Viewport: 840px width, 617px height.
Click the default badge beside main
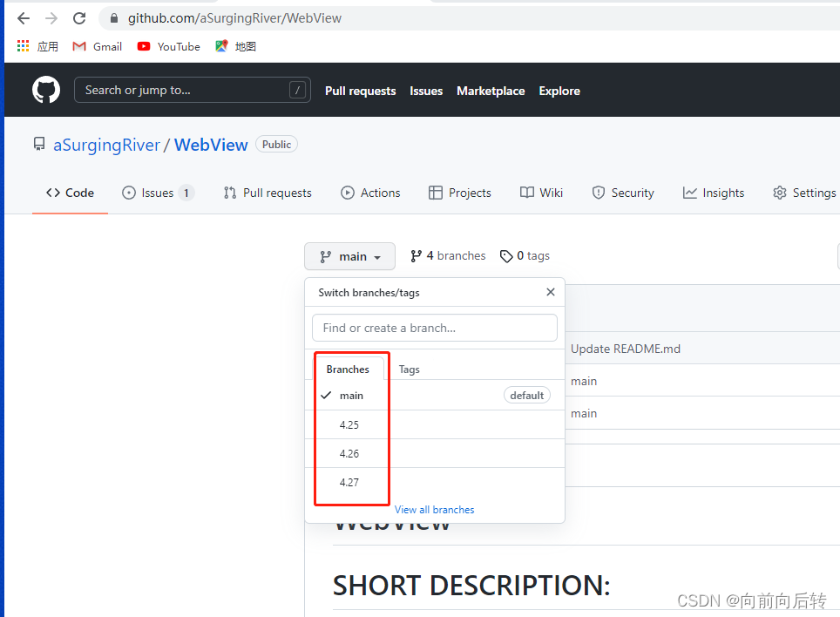click(527, 396)
